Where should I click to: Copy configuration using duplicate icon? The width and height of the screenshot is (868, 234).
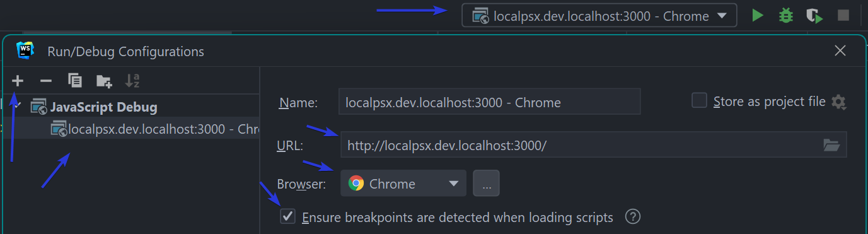click(x=75, y=81)
